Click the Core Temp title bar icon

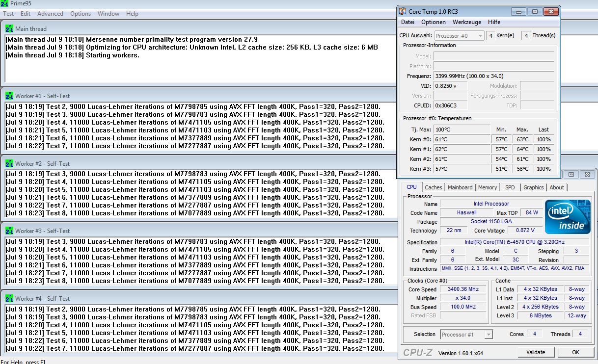[x=403, y=11]
